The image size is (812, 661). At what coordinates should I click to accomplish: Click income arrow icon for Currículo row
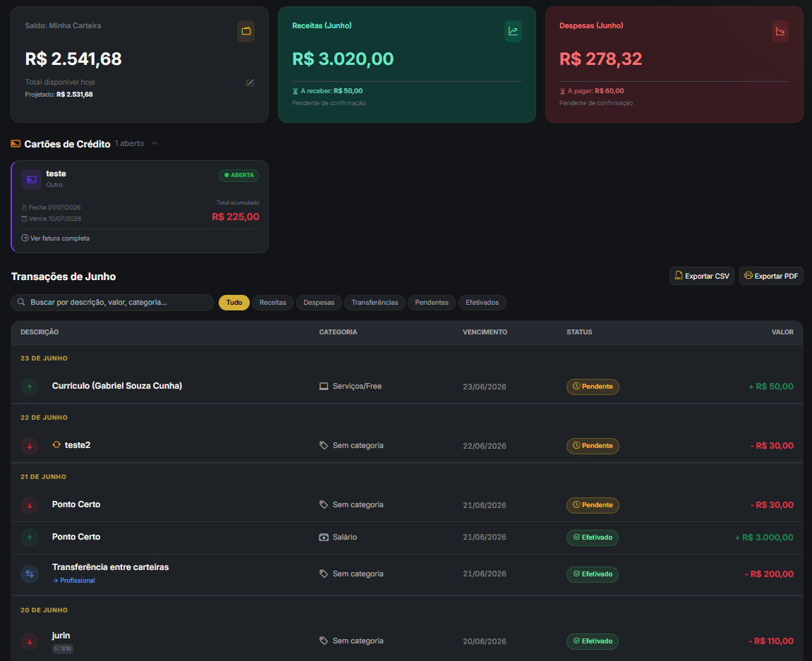[x=30, y=387]
